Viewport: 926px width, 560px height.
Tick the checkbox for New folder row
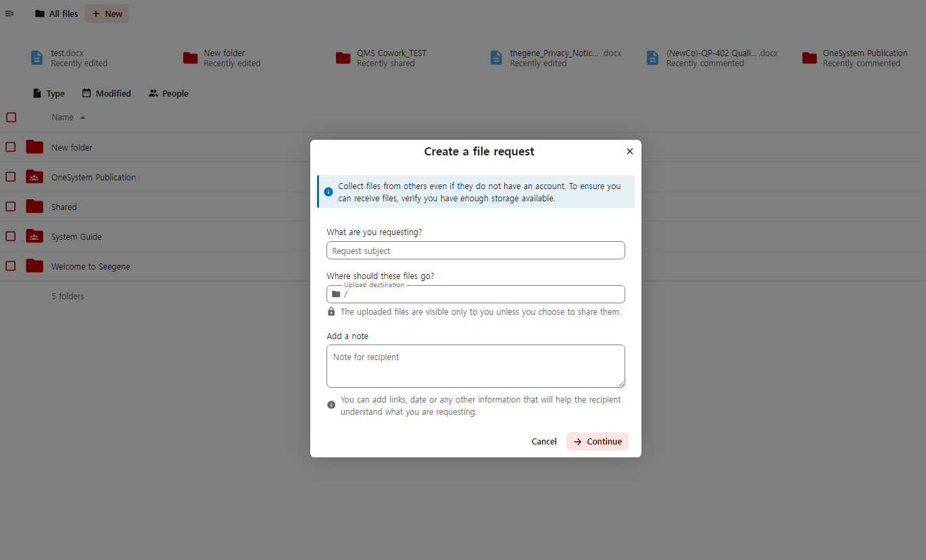(x=11, y=147)
